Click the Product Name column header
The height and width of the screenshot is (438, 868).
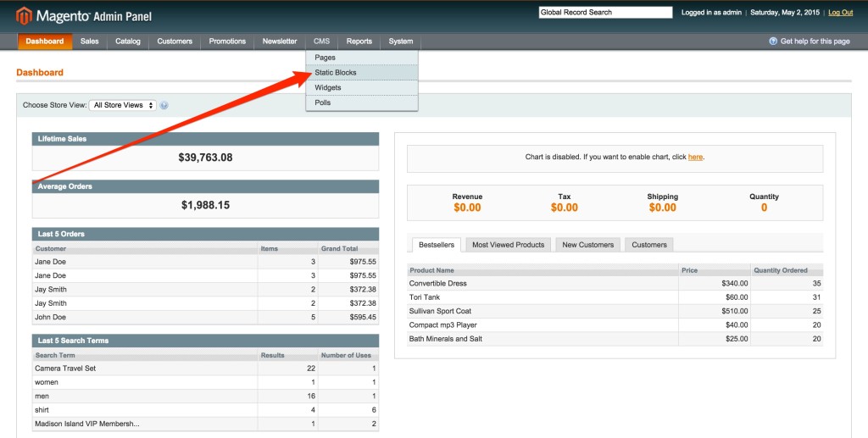point(543,270)
